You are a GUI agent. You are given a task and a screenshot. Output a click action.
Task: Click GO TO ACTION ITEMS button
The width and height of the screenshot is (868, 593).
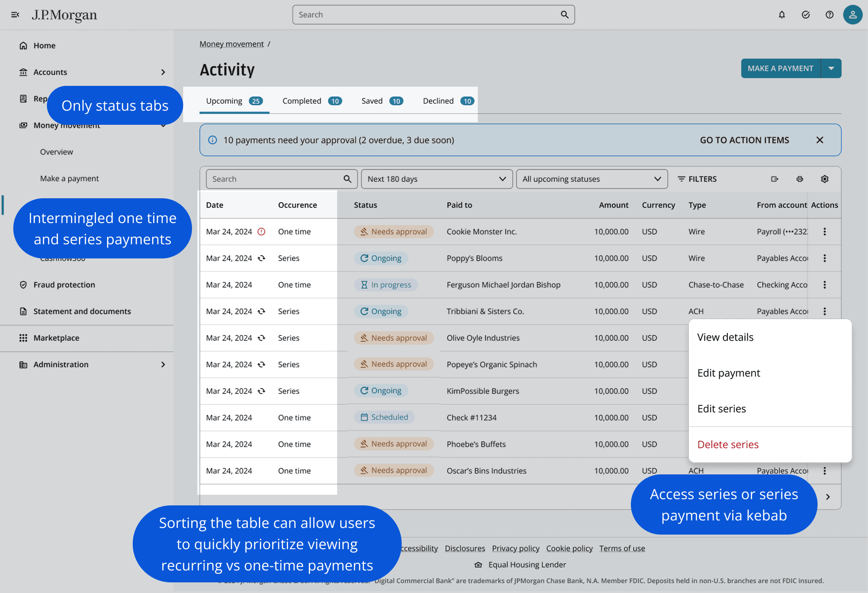tap(744, 140)
